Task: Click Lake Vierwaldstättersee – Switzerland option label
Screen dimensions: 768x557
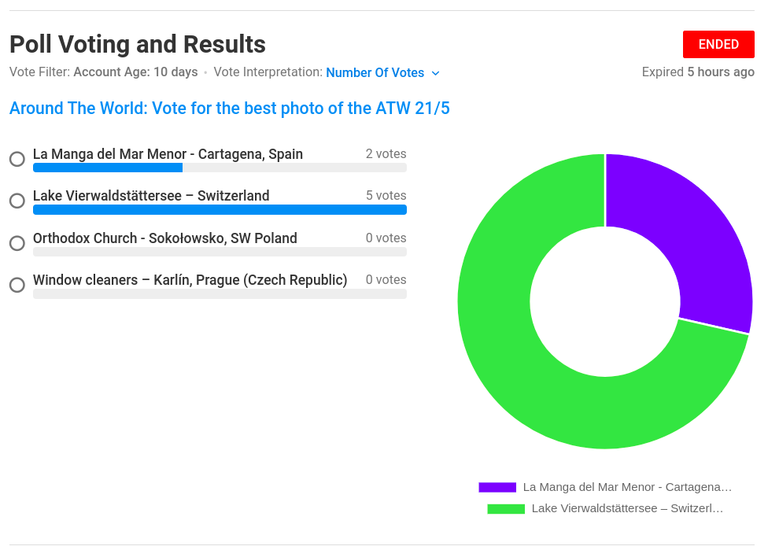Action: click(x=151, y=196)
